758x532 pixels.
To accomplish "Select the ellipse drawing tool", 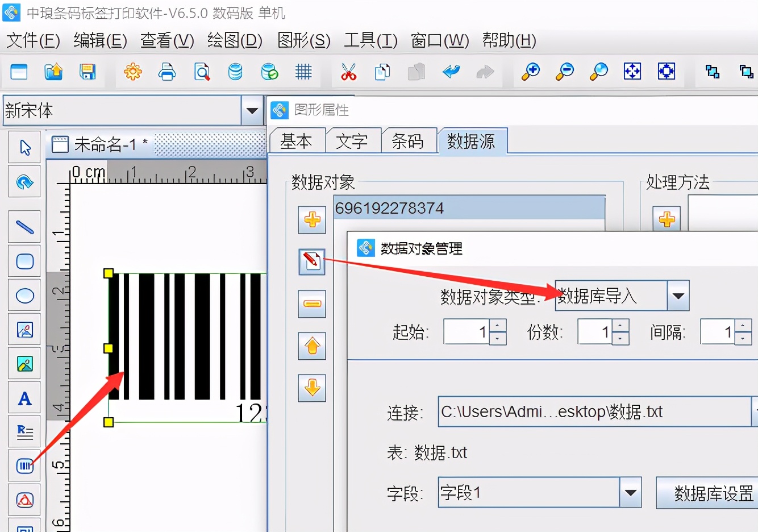I will pyautogui.click(x=24, y=296).
